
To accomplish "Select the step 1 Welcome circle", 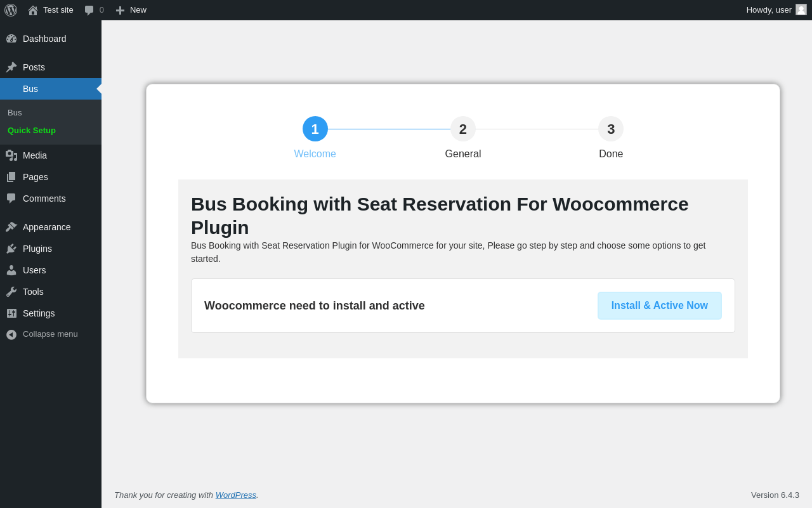I will (315, 129).
